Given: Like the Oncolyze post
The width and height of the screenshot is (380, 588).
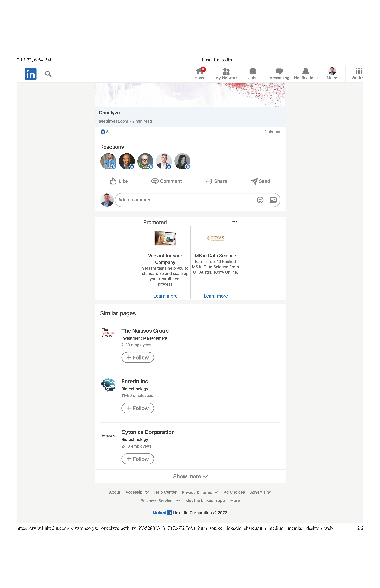Looking at the screenshot, I should [119, 181].
